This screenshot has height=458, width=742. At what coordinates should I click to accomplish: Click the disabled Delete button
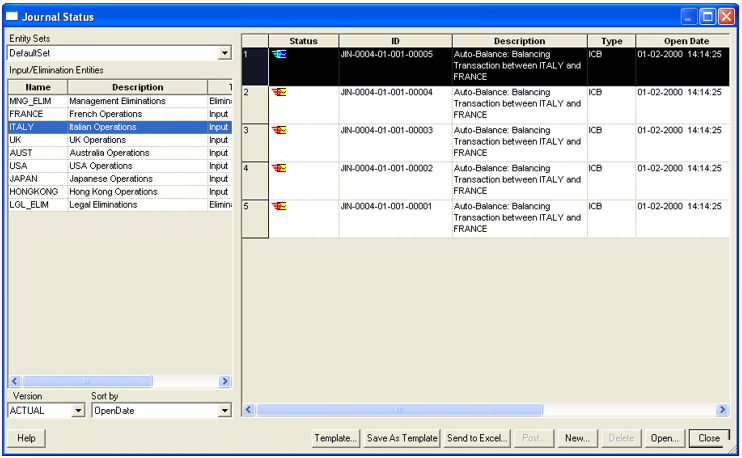click(621, 438)
